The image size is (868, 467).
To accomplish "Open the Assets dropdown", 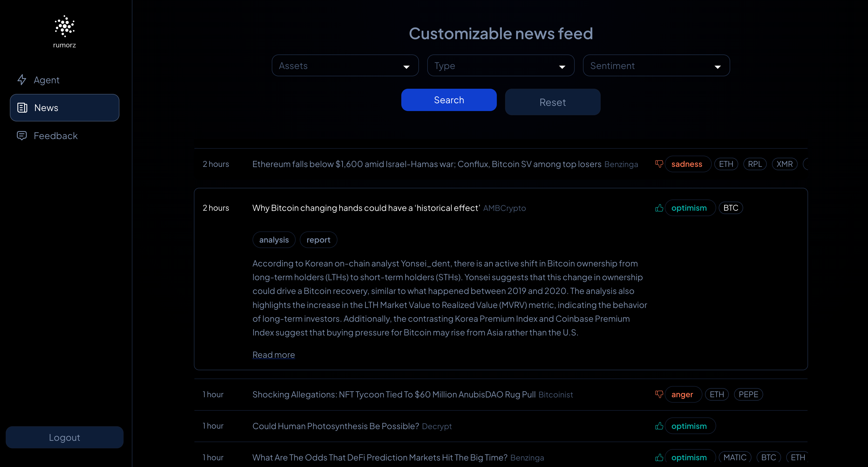I will [x=345, y=66].
